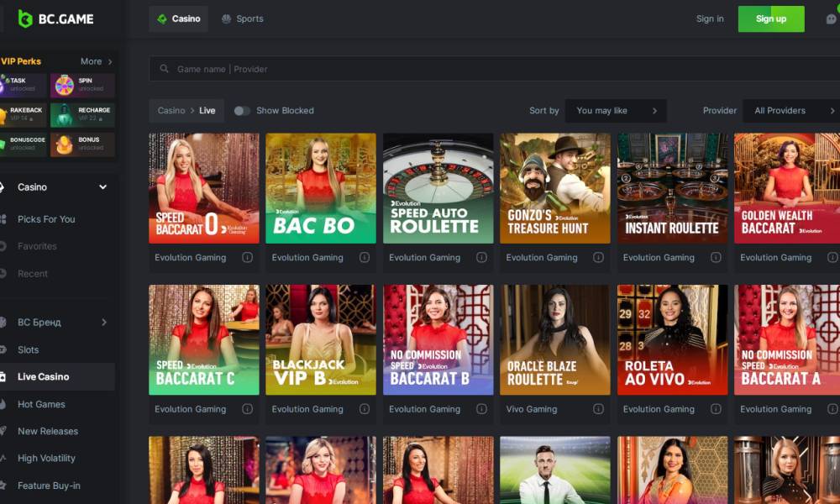Expand the BC Бренд submenu
This screenshot has height=504, width=840.
(x=103, y=322)
